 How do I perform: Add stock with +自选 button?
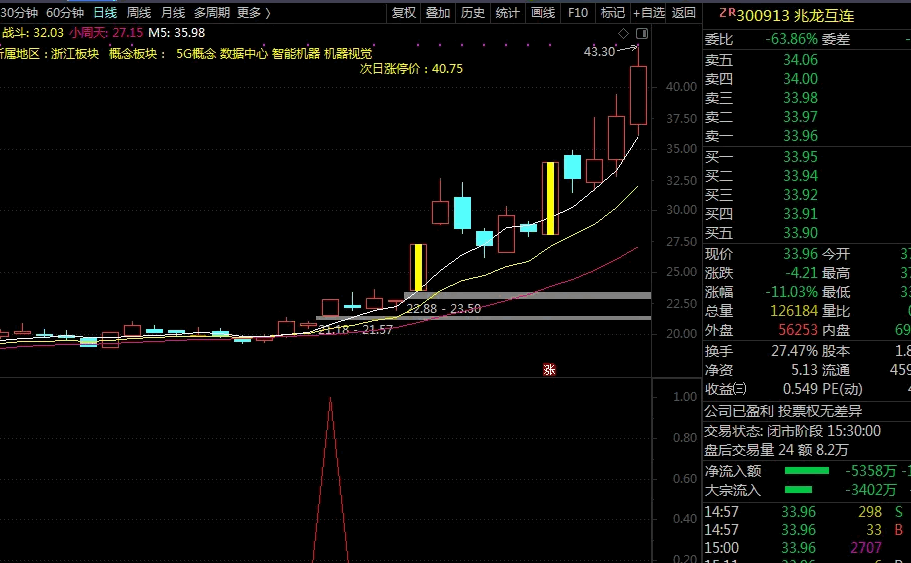648,12
